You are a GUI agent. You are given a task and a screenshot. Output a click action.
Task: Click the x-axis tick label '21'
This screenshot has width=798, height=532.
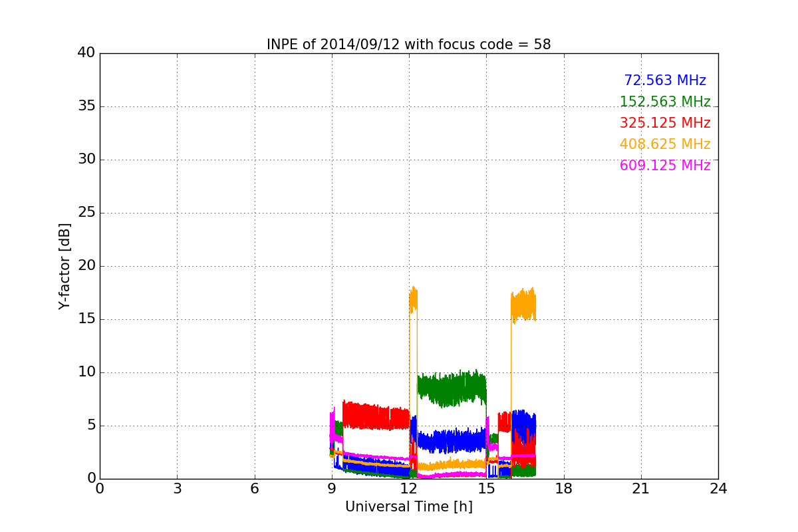tap(641, 489)
